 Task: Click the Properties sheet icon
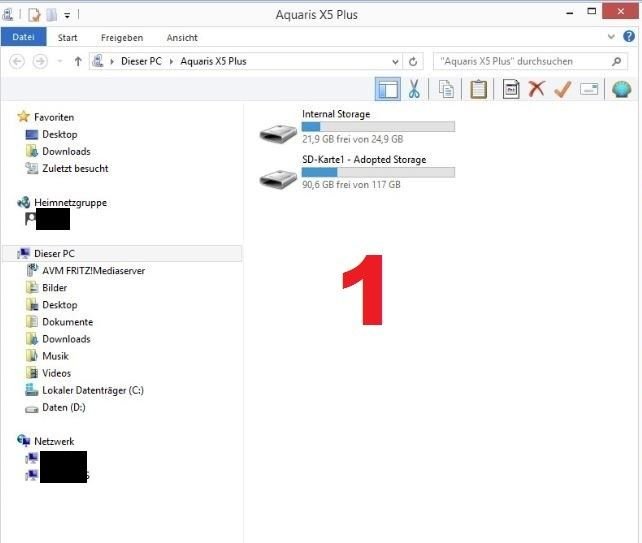tap(511, 89)
